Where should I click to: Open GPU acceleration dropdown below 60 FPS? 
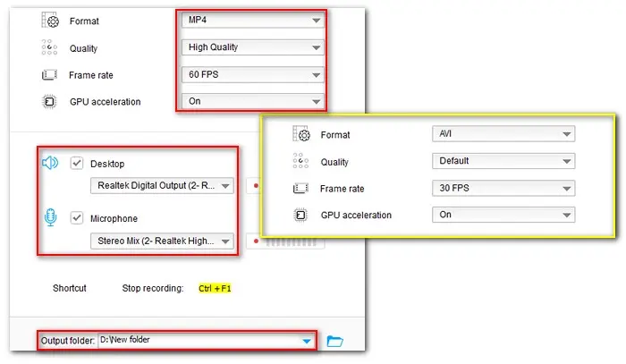point(253,101)
